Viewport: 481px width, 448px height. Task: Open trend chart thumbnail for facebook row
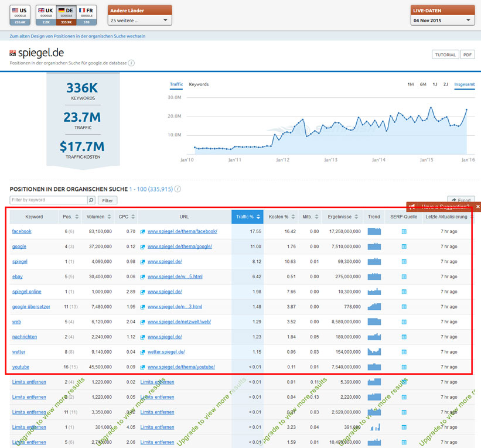tap(374, 231)
